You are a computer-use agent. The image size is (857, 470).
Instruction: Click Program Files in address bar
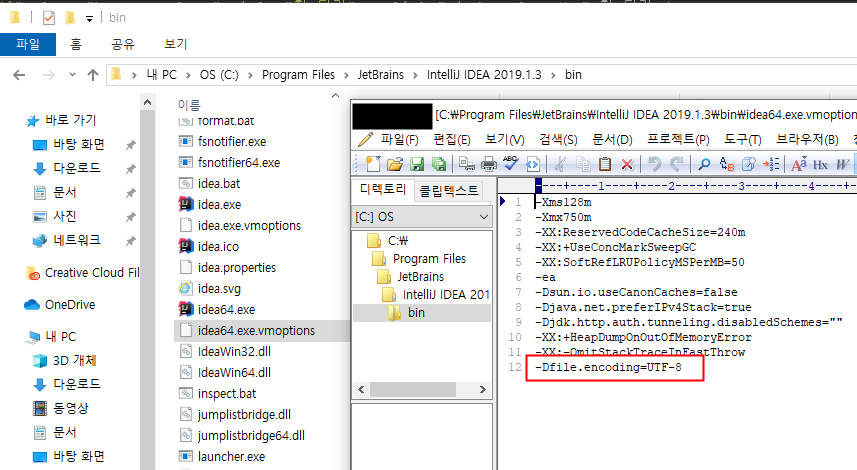coord(298,75)
